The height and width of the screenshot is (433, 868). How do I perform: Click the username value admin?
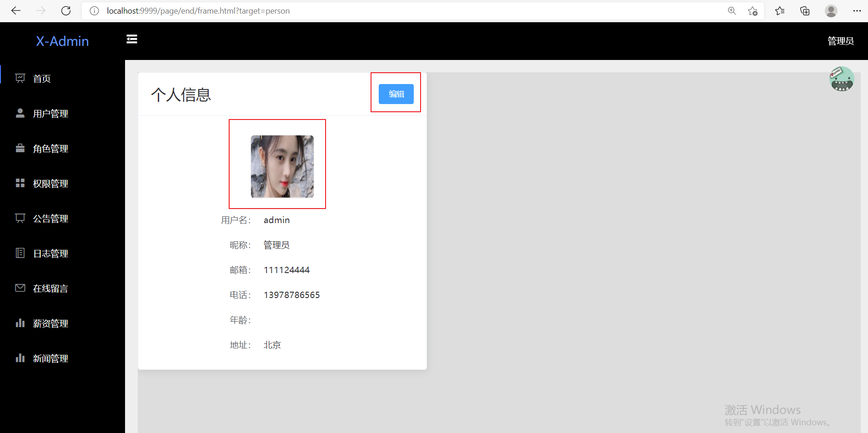(x=276, y=220)
